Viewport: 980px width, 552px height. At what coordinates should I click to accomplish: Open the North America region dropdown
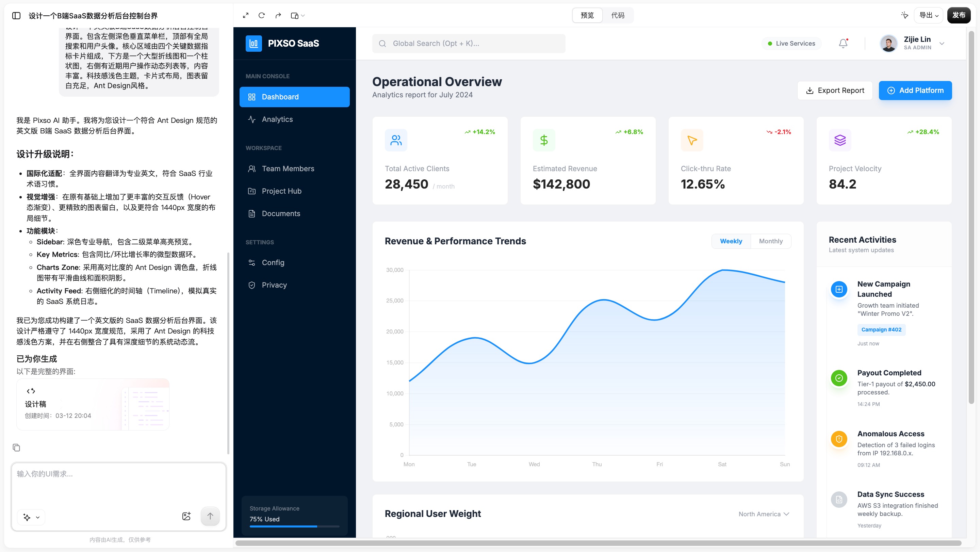[764, 514]
